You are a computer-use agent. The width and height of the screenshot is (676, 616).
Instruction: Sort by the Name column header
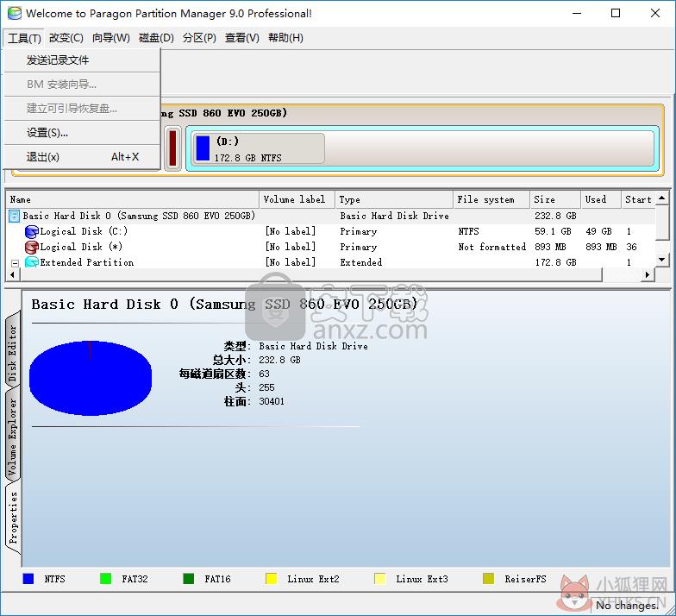pyautogui.click(x=133, y=200)
